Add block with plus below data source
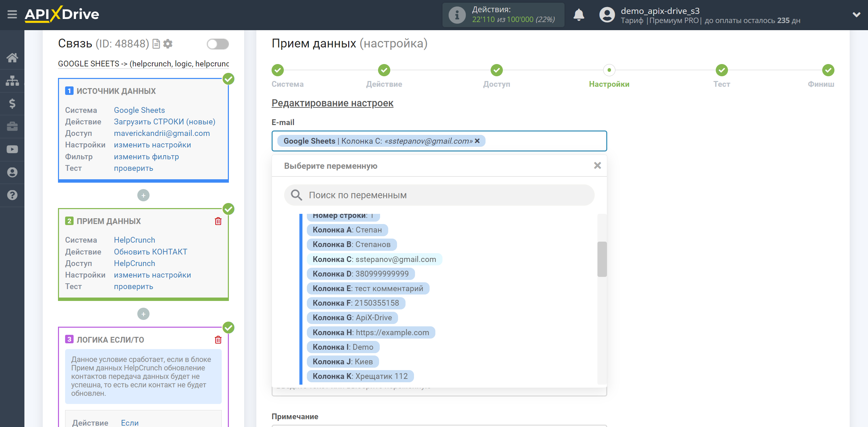 click(x=143, y=195)
